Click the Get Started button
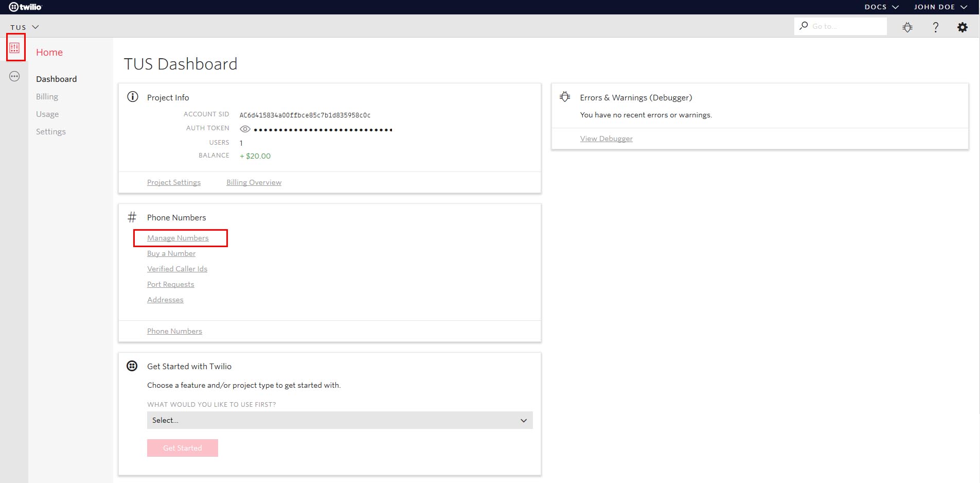This screenshot has width=980, height=483. click(x=183, y=448)
